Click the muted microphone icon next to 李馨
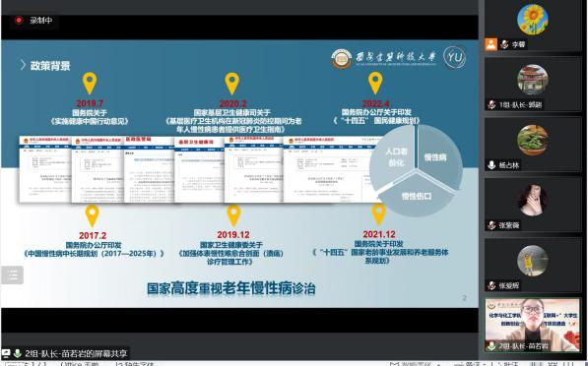Image resolution: width=588 pixels, height=366 pixels. pos(504,44)
